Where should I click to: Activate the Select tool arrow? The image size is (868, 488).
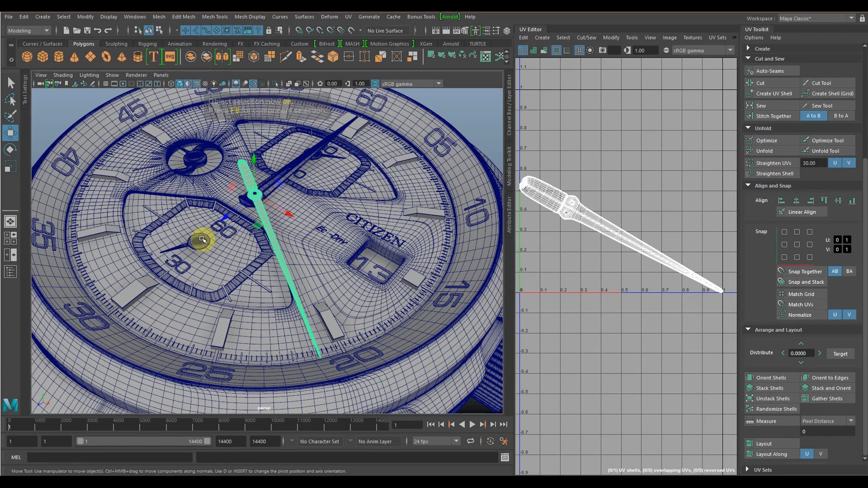pyautogui.click(x=10, y=83)
